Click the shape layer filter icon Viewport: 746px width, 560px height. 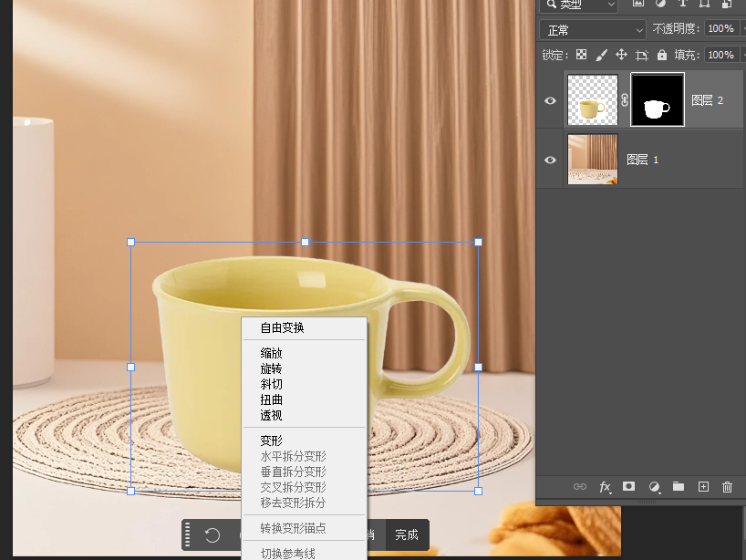coord(705,3)
